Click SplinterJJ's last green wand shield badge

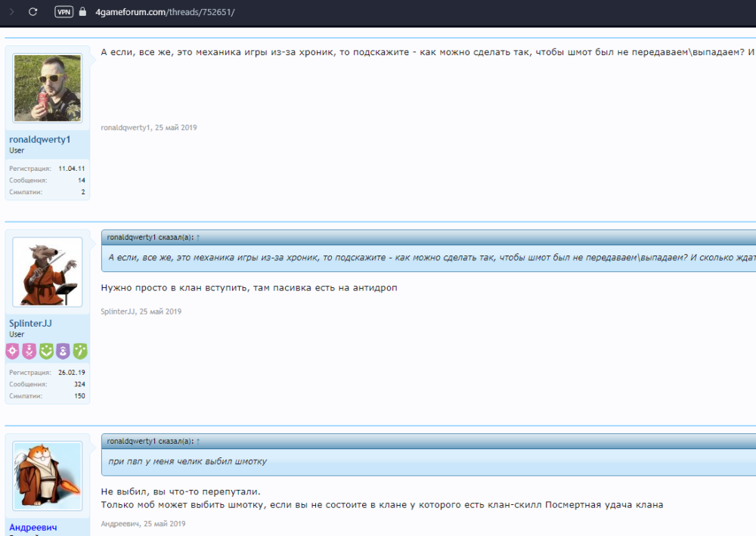click(x=79, y=351)
